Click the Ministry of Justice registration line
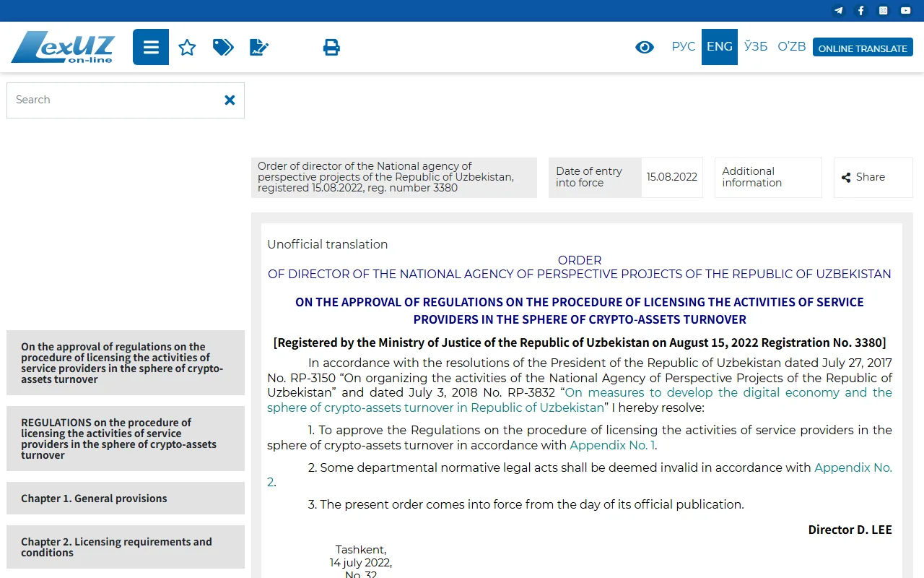 pyautogui.click(x=580, y=343)
